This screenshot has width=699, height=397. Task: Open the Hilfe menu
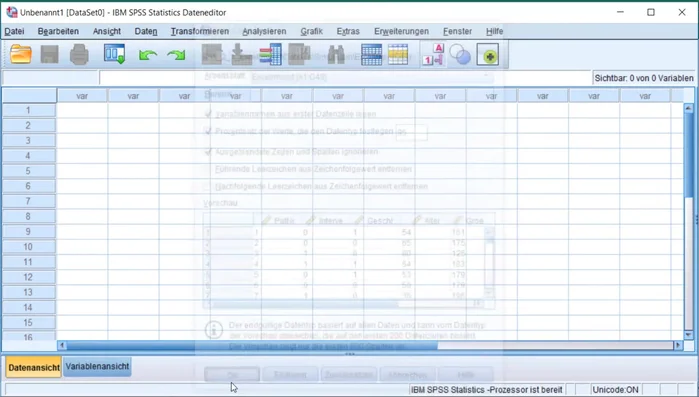[x=494, y=31]
